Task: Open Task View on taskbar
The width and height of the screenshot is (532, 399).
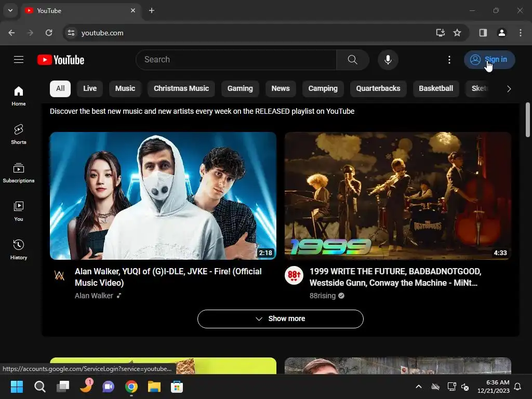Action: tap(63, 387)
